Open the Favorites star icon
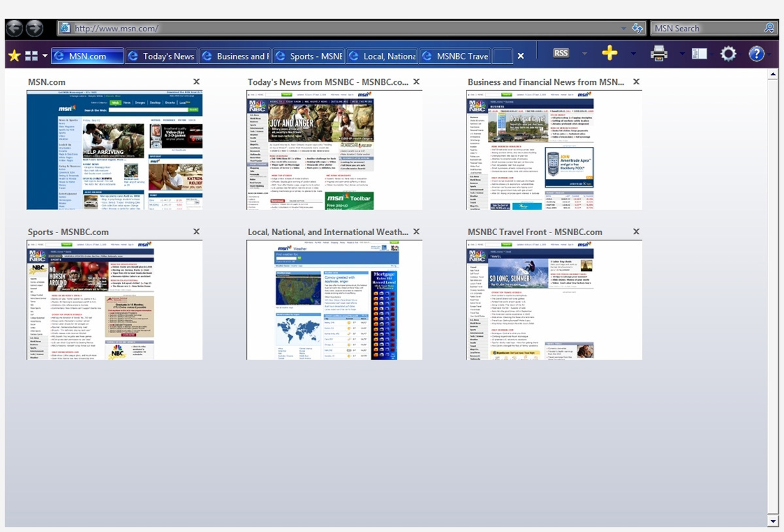Screen dimensions: 784x532 coord(14,56)
